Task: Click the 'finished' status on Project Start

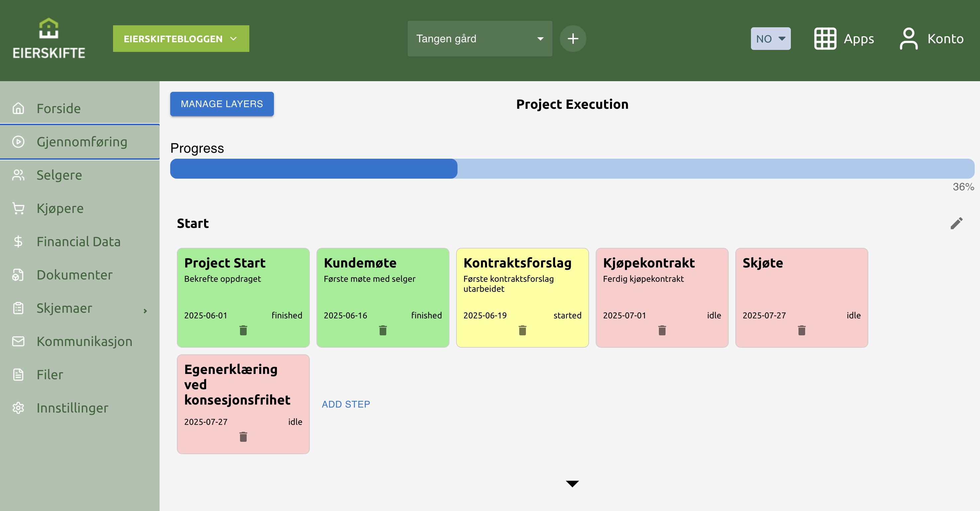Action: pos(287,316)
